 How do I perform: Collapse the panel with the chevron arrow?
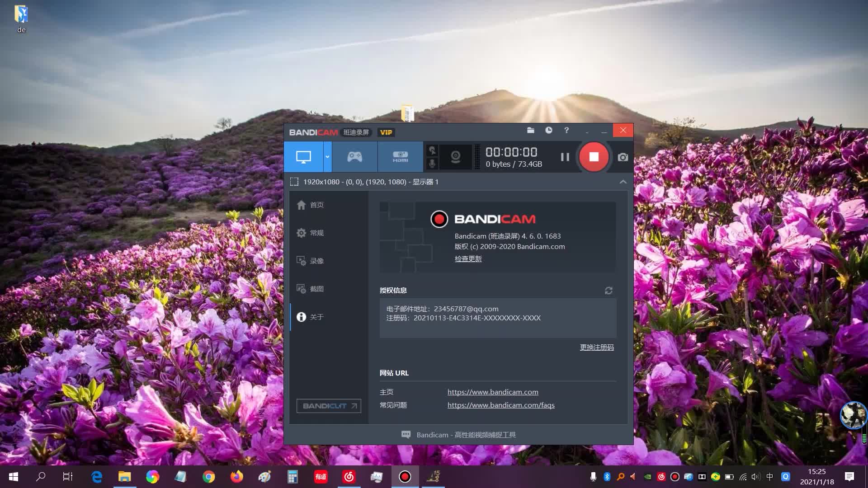click(623, 182)
